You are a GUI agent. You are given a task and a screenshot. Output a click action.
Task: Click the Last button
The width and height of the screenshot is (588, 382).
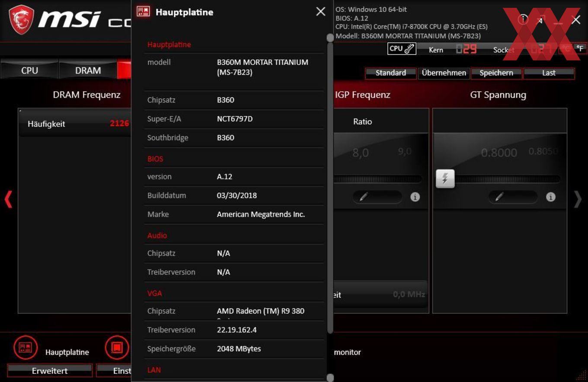pyautogui.click(x=549, y=73)
